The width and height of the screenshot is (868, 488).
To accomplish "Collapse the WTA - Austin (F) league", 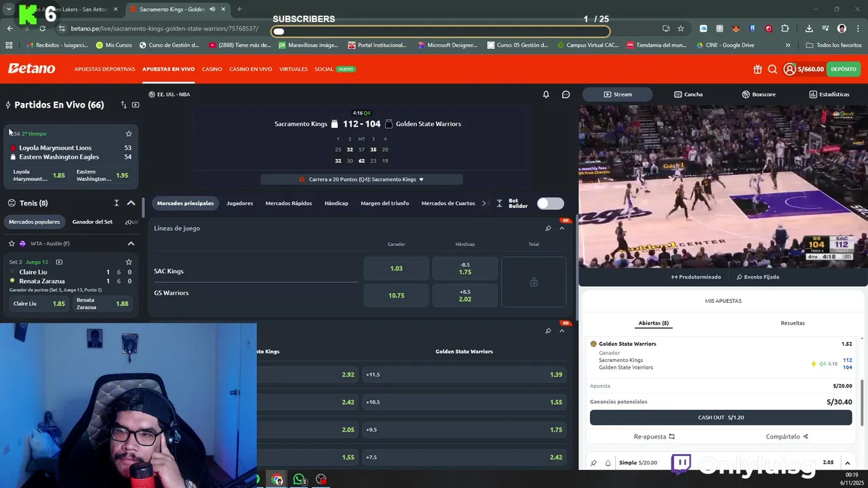I will pyautogui.click(x=131, y=243).
